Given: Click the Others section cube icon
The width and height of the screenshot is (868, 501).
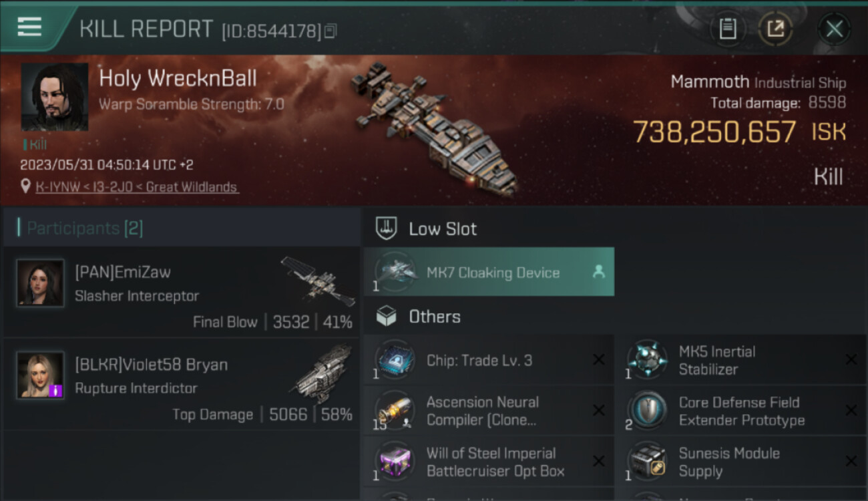Looking at the screenshot, I should (387, 317).
